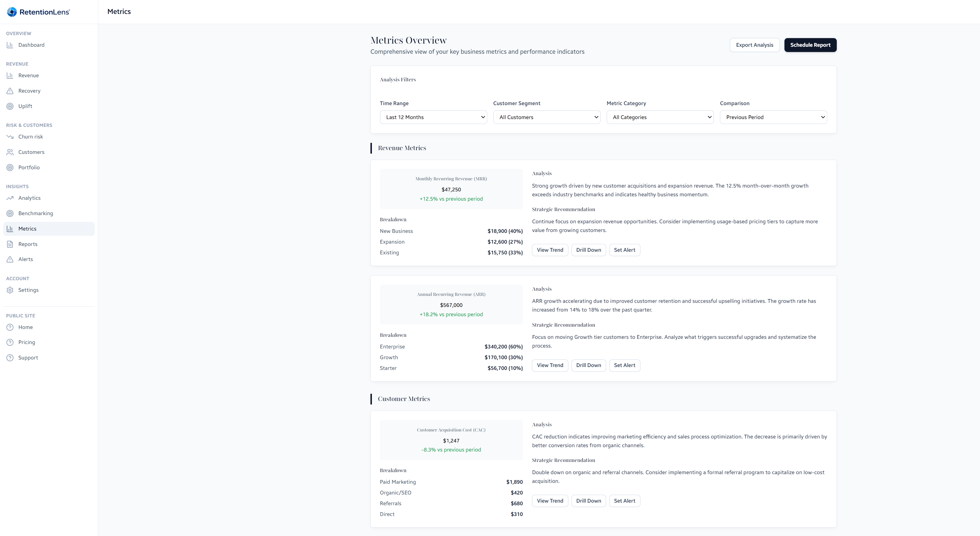Click the Customers people icon

10,152
